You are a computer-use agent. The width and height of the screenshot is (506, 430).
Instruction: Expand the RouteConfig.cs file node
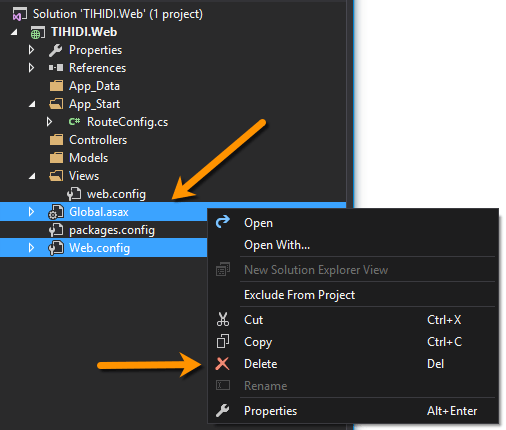[49, 122]
